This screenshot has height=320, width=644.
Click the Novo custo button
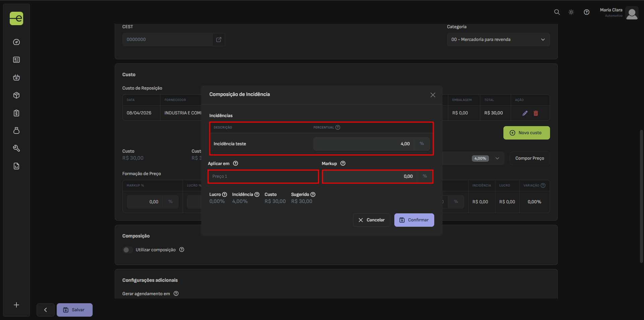[526, 133]
